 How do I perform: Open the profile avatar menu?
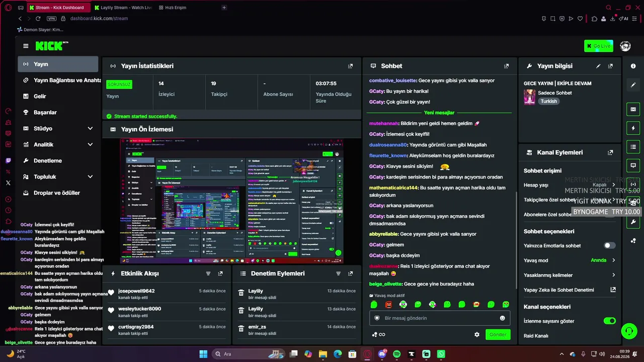coord(625,46)
